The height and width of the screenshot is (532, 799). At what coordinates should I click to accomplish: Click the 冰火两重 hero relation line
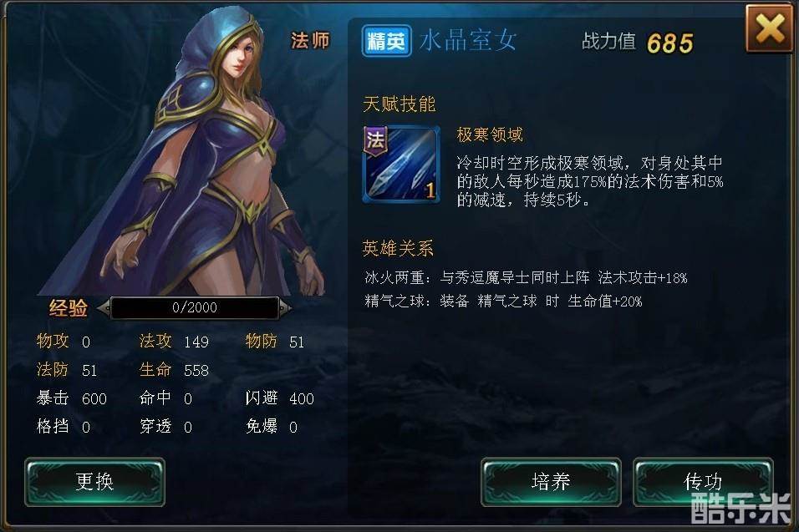(x=526, y=278)
